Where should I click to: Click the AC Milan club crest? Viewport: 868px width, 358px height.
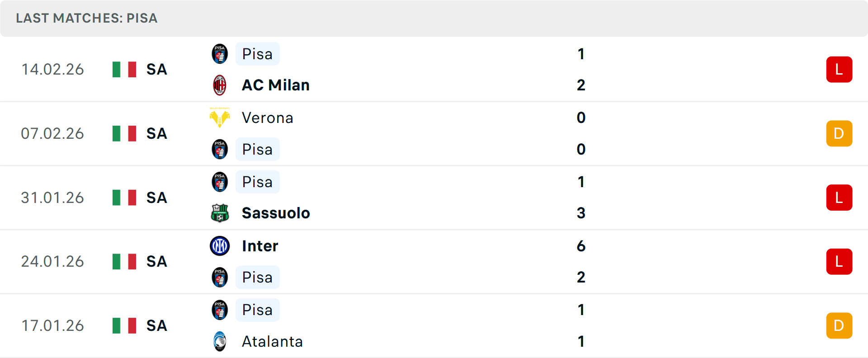click(220, 85)
